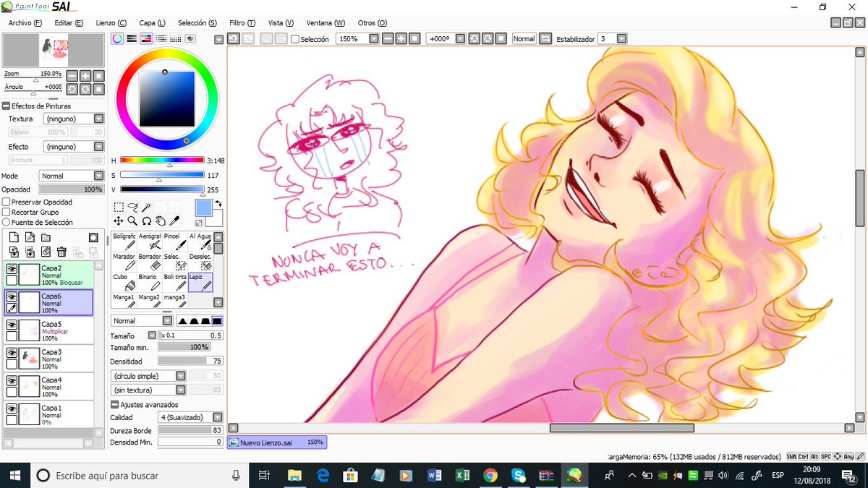The height and width of the screenshot is (488, 868).
Task: Open the círculo simple brush shape dropdown
Action: point(149,376)
